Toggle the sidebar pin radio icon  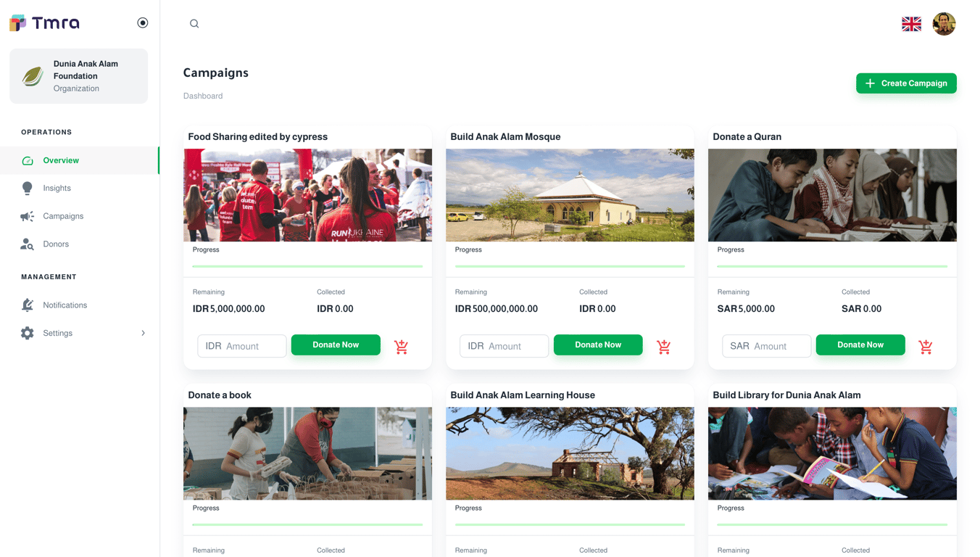coord(143,23)
